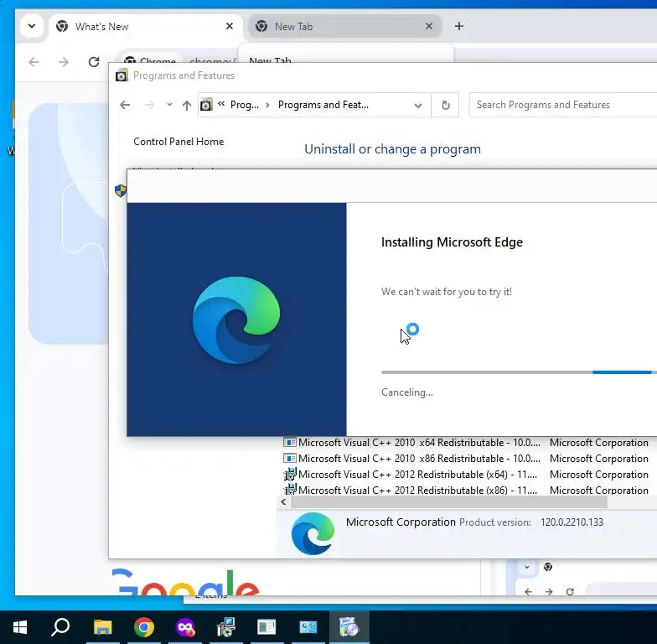Open the installer app icon in taskbar
This screenshot has width=657, height=644.
(226, 627)
